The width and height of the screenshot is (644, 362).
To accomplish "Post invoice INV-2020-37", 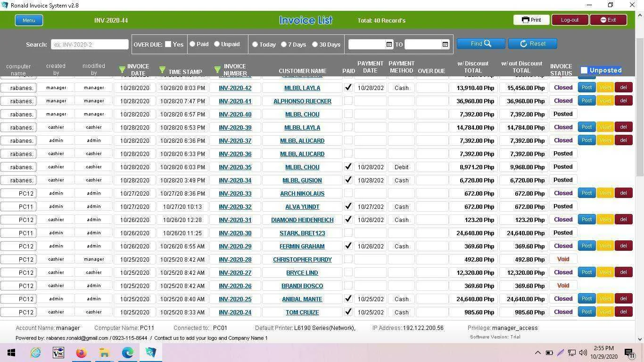I will (586, 140).
